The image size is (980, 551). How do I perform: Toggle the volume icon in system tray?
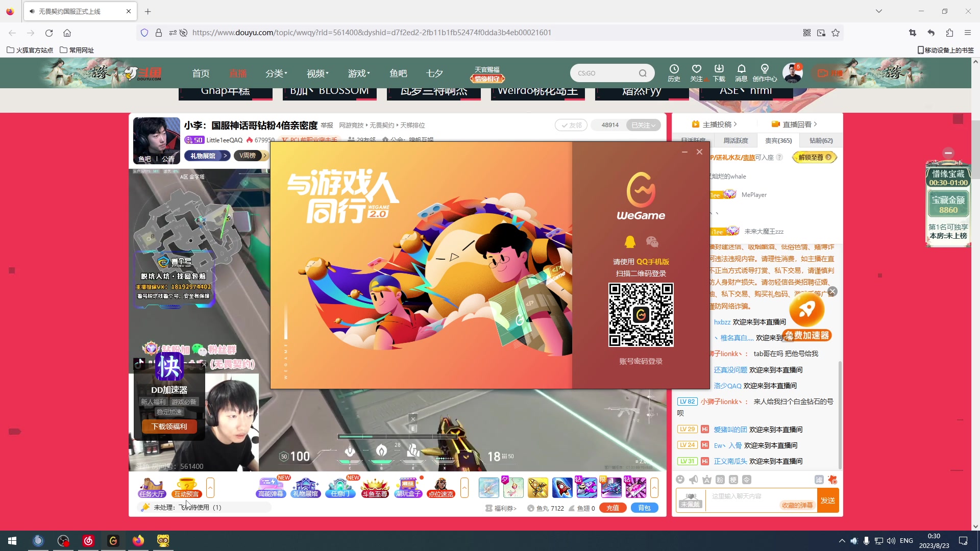(x=891, y=541)
